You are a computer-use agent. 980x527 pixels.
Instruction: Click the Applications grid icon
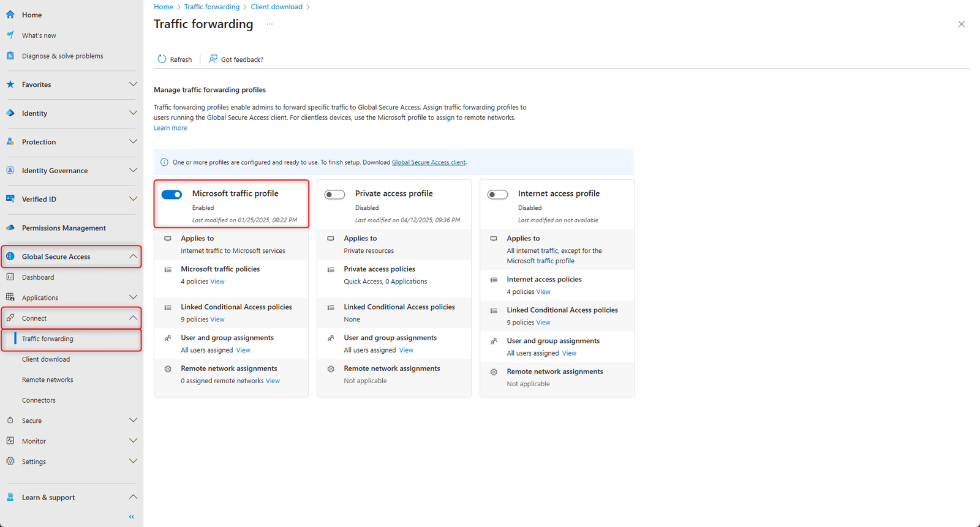pyautogui.click(x=10, y=297)
